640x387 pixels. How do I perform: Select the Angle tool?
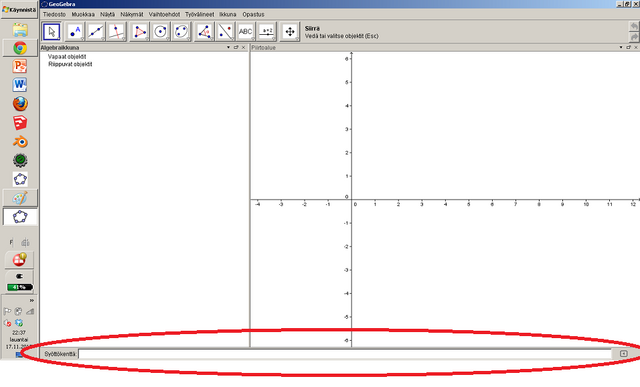[x=204, y=31]
